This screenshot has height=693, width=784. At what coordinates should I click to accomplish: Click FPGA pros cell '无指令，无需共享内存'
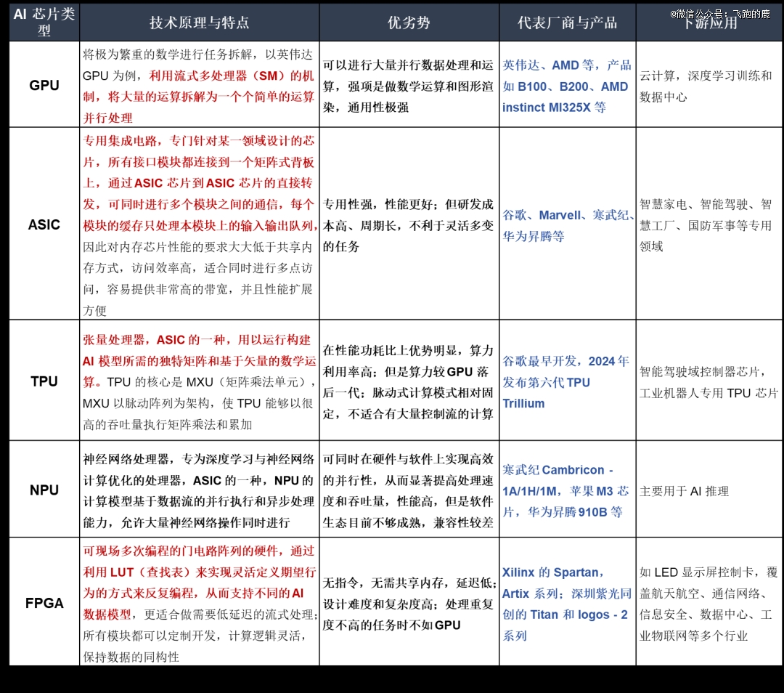(409, 602)
